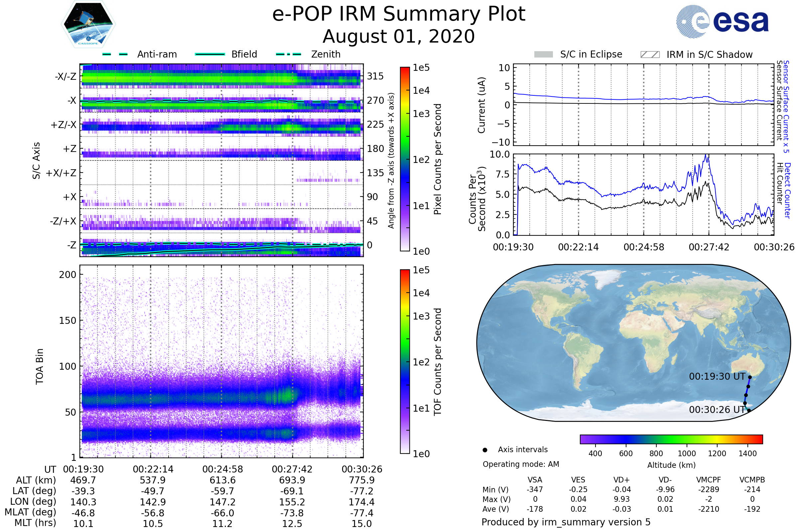Click the CASSIOPE mission hexagon logo
This screenshot has height=532, width=798.
click(88, 24)
